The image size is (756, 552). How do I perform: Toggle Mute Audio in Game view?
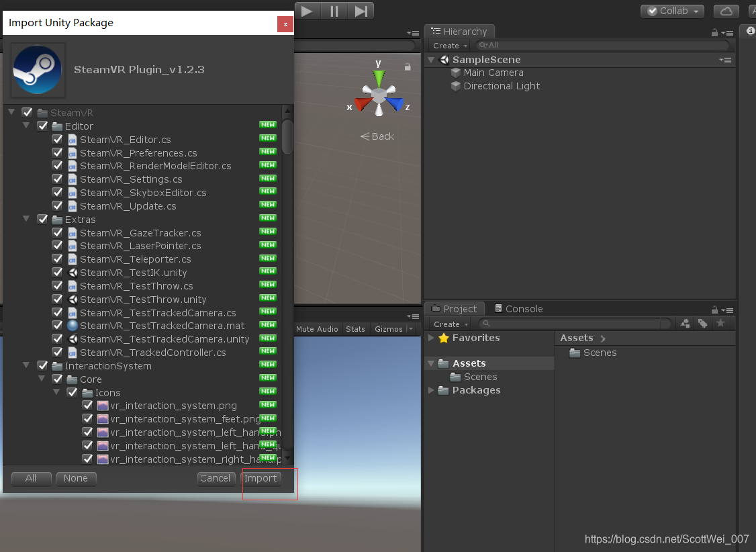tap(317, 329)
